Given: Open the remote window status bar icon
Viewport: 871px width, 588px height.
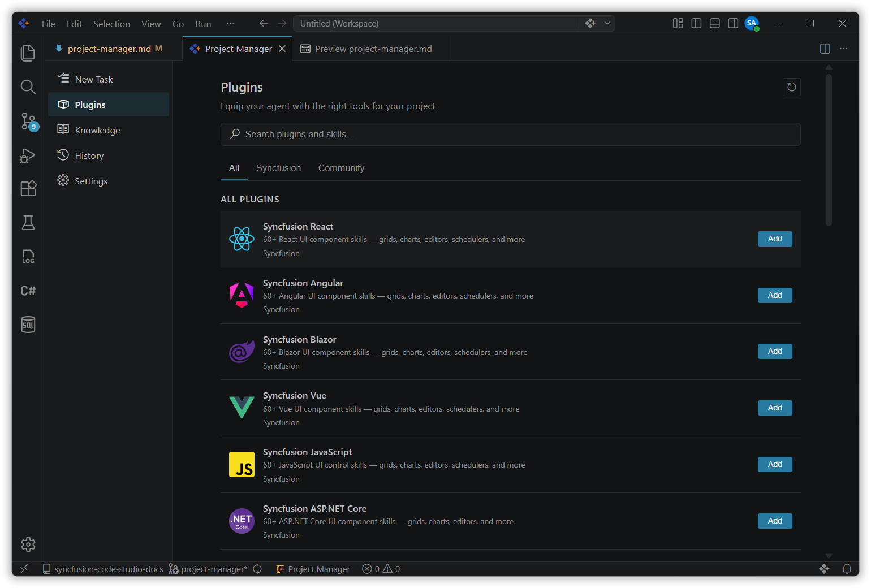Looking at the screenshot, I should (x=24, y=569).
